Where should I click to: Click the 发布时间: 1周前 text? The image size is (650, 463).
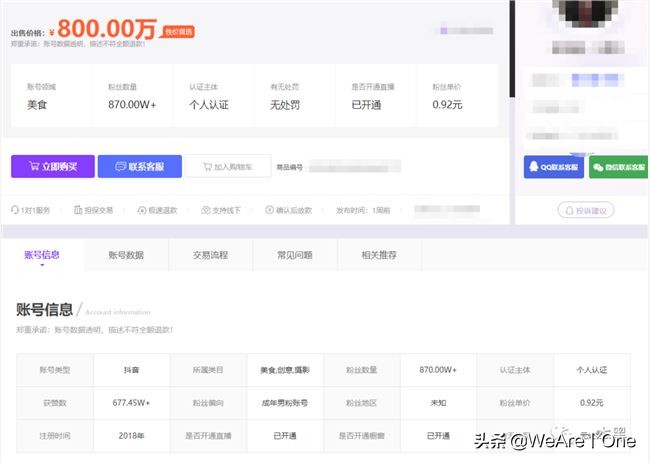pos(363,210)
